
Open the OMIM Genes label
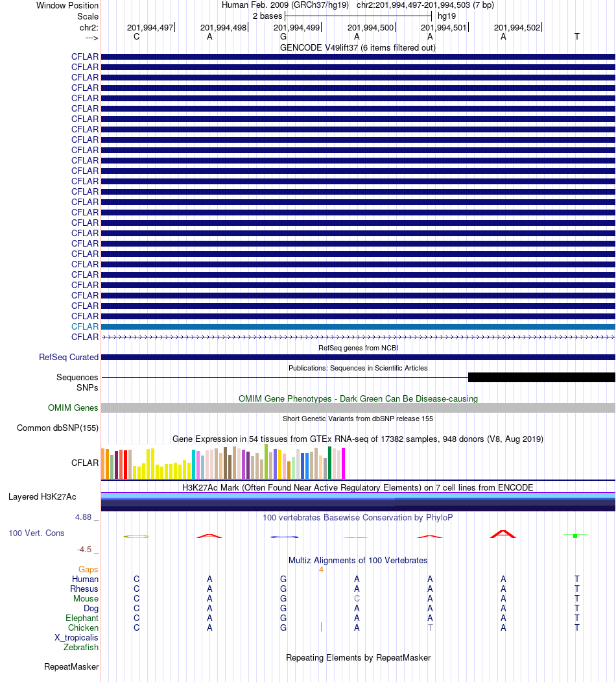73,408
